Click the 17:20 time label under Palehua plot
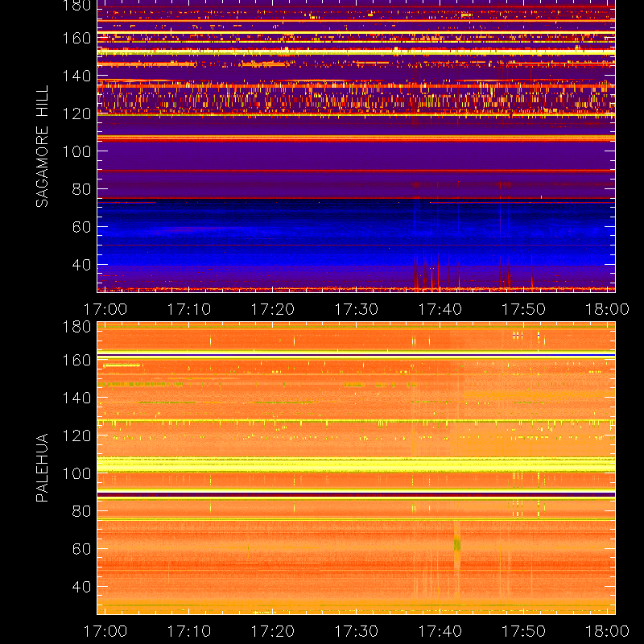 coord(273,631)
